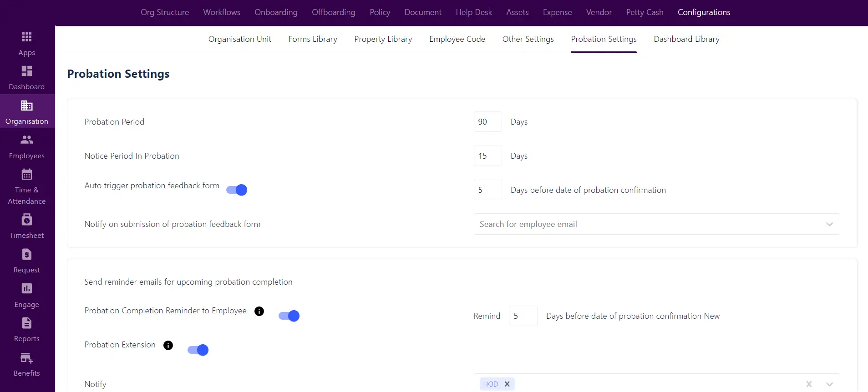
Task: Open Employees from the sidebar
Action: (x=27, y=147)
